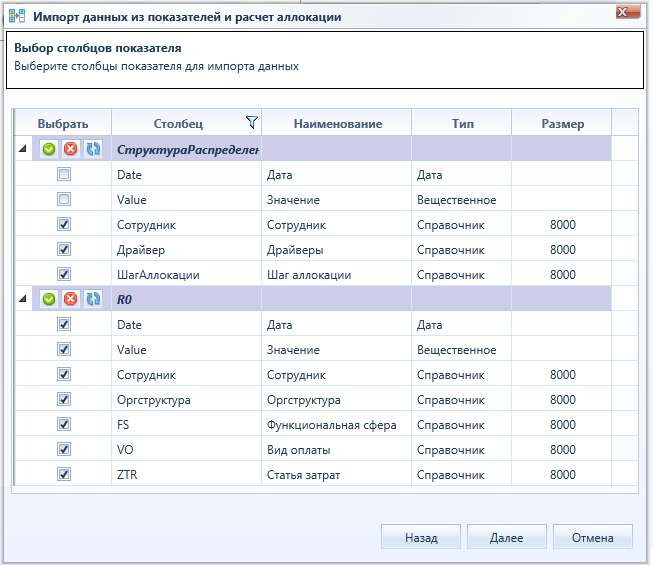653x565 pixels.
Task: Uncheck Сотрудник under СтруктураРаспределения
Action: (64, 224)
